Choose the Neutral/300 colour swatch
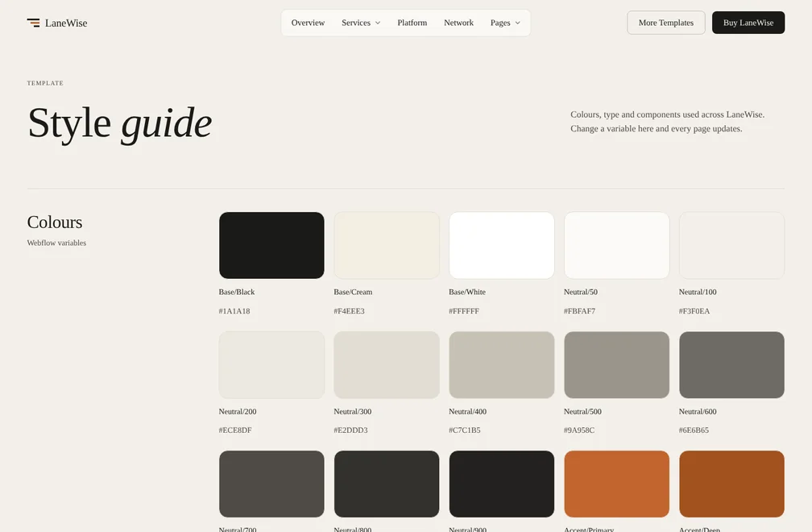 [387, 364]
